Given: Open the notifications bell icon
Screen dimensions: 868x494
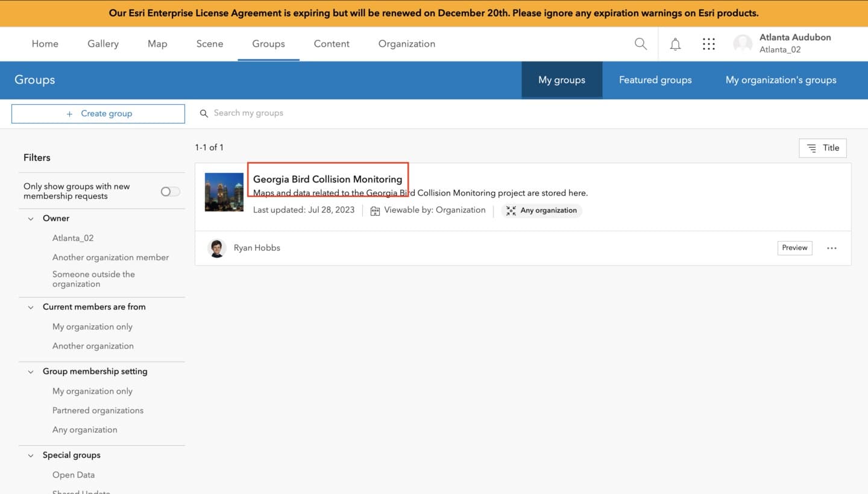Looking at the screenshot, I should (675, 44).
